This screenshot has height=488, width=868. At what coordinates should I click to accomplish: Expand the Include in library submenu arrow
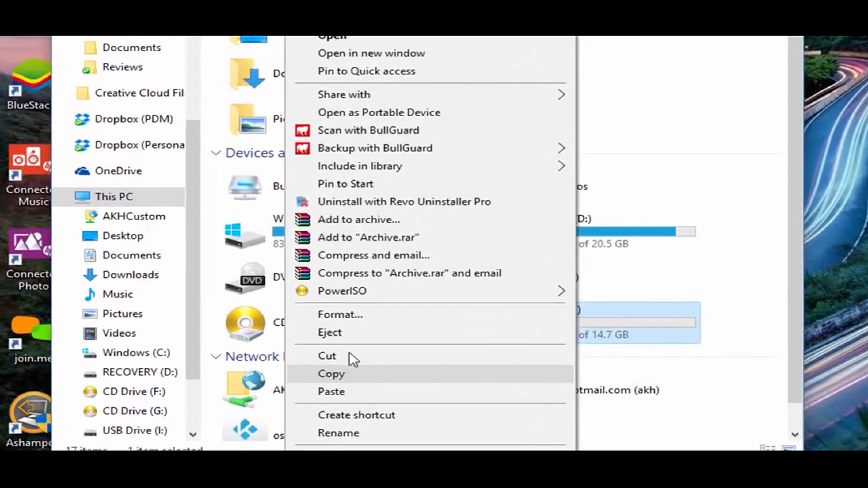561,166
